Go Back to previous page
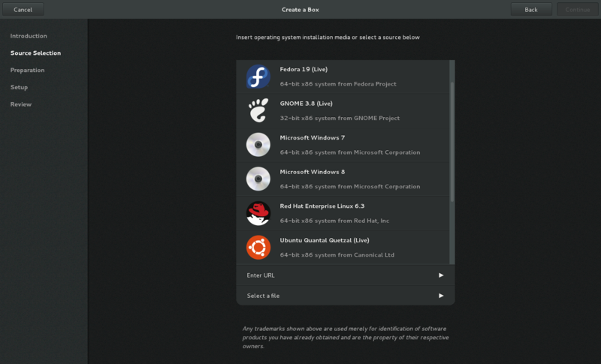Viewport: 601px width, 364px height. tap(531, 10)
